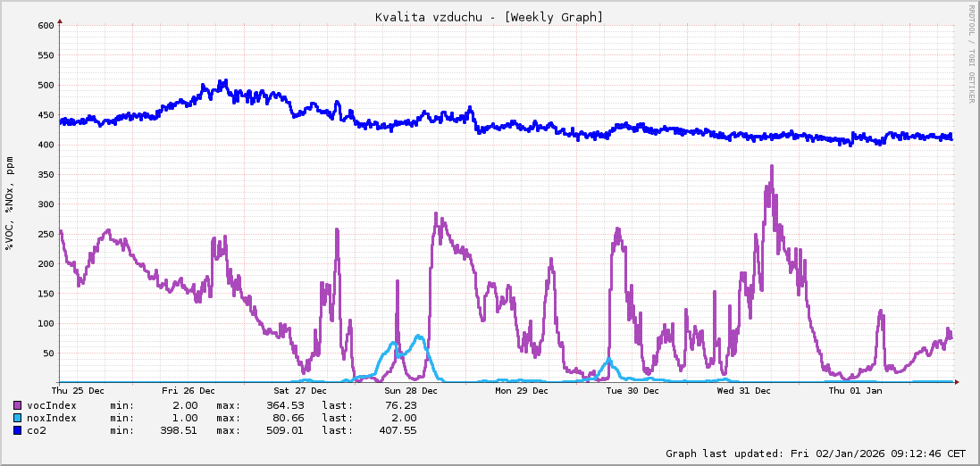Click the 600 y-axis tick label
Image resolution: width=980 pixels, height=466 pixels.
point(46,25)
